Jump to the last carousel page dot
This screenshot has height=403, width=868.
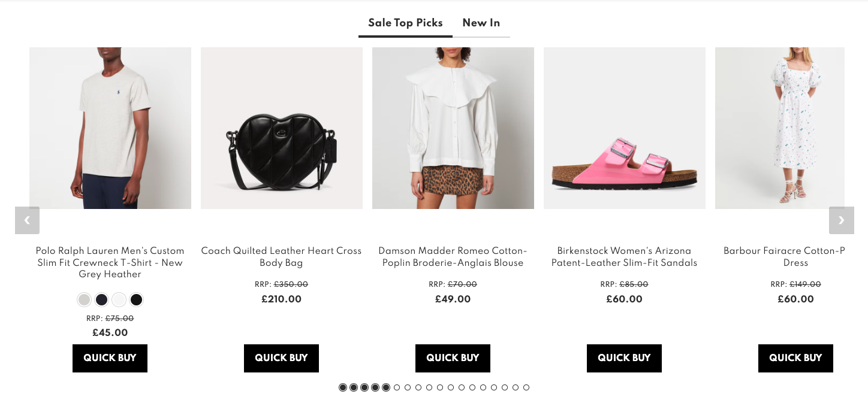[526, 387]
